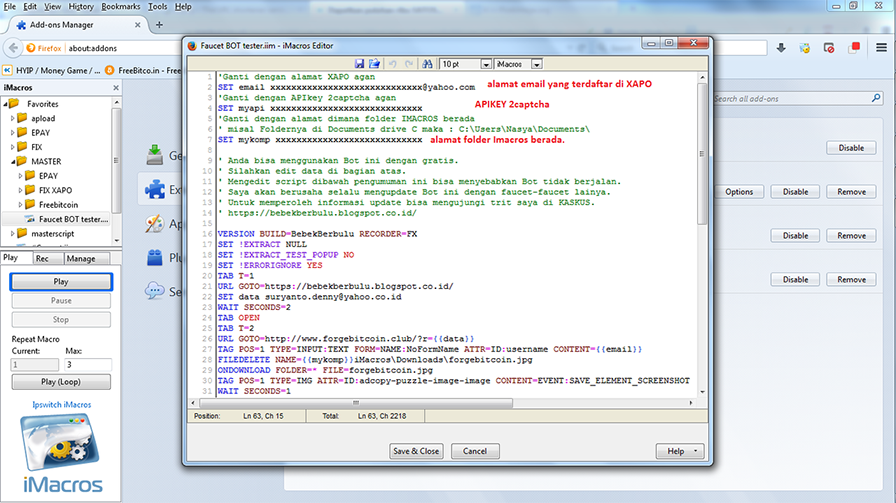
Task: Switch to the Rec tab
Action: coord(48,258)
